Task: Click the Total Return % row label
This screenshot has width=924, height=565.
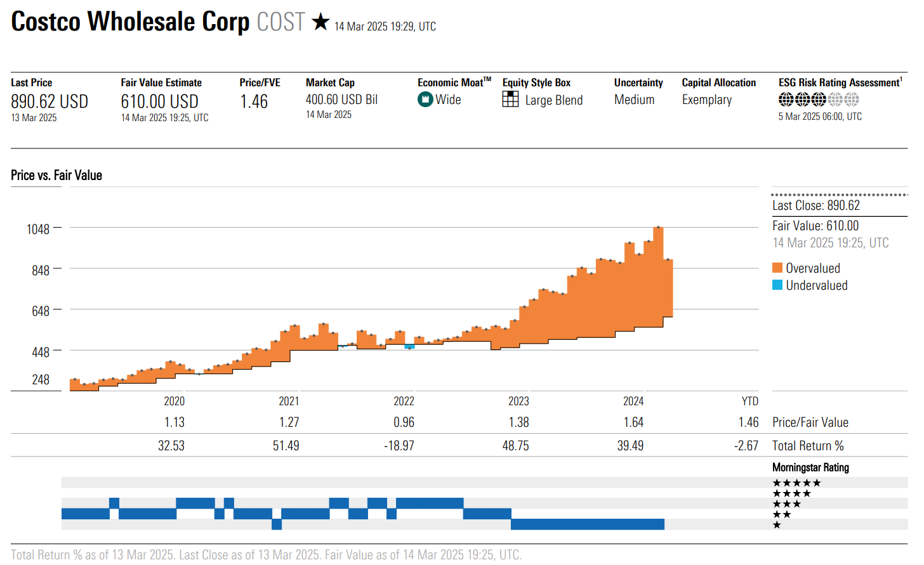Action: pyautogui.click(x=808, y=446)
